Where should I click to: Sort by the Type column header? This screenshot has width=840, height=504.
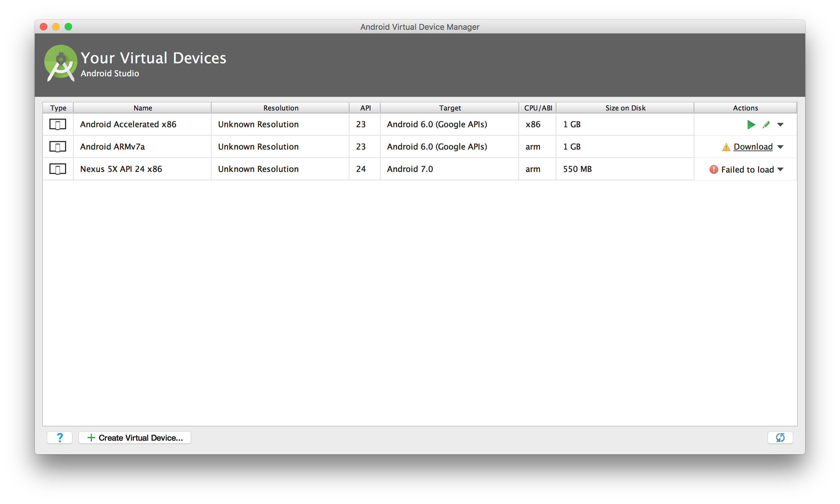[58, 108]
